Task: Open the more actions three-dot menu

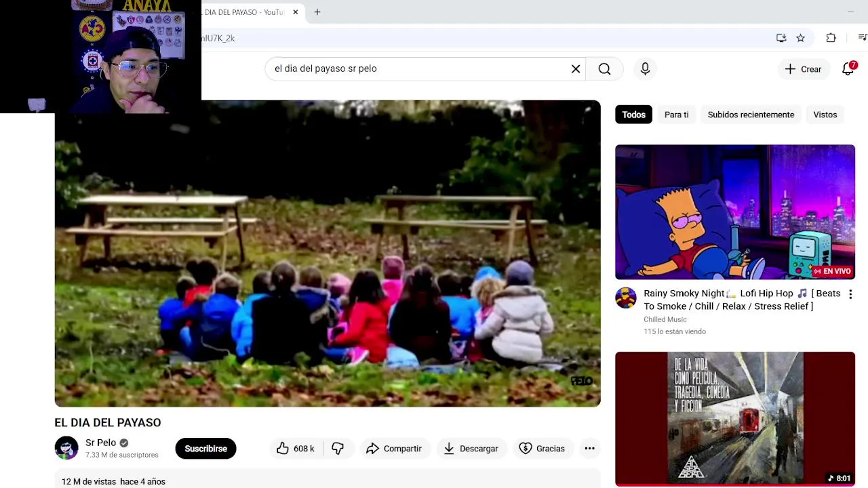Action: [x=589, y=449]
